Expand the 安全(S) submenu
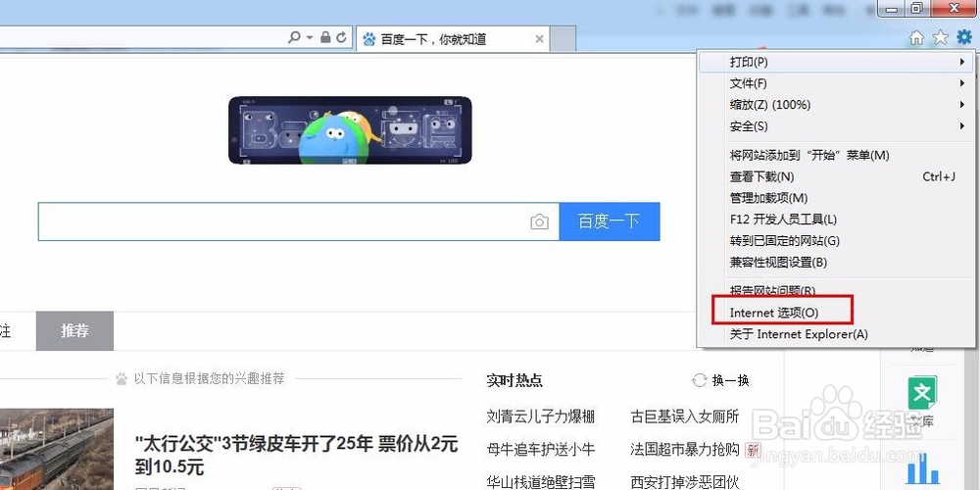Image resolution: width=980 pixels, height=490 pixels. pyautogui.click(x=836, y=126)
